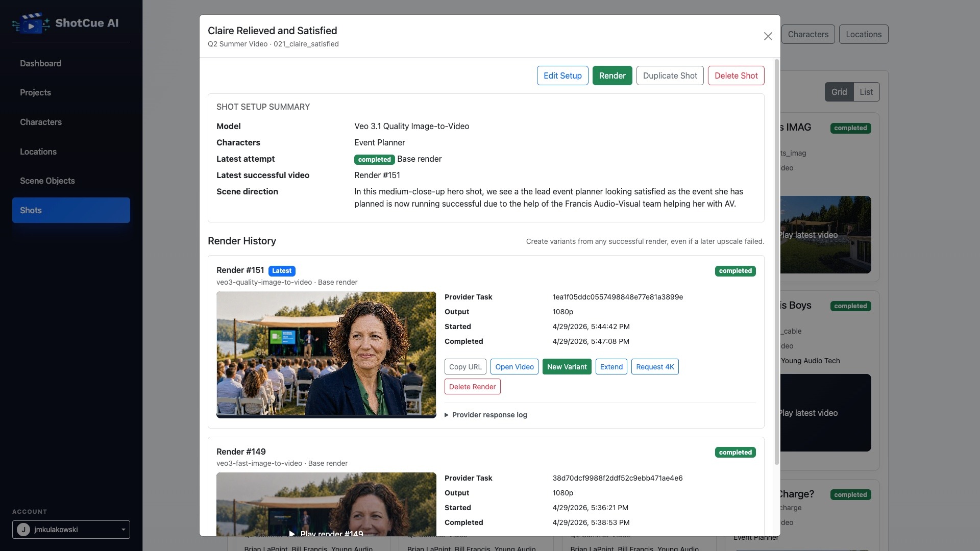Click the Event Planner character value
The width and height of the screenshot is (980, 551).
tap(380, 142)
